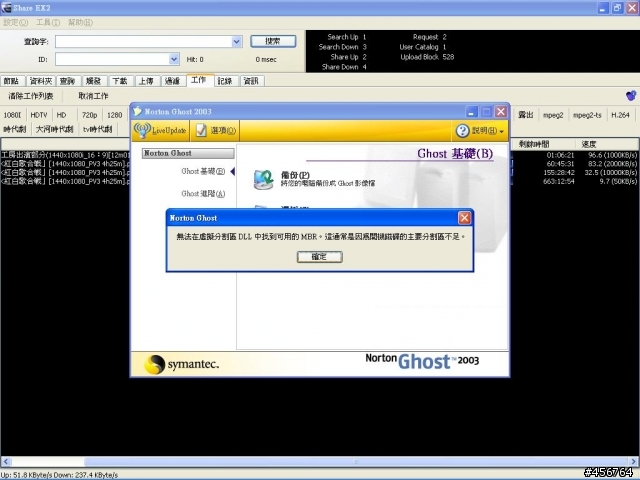Click the horizontal scrollbar thumb in Share EX2
This screenshot has height=480, width=640.
pos(357,462)
